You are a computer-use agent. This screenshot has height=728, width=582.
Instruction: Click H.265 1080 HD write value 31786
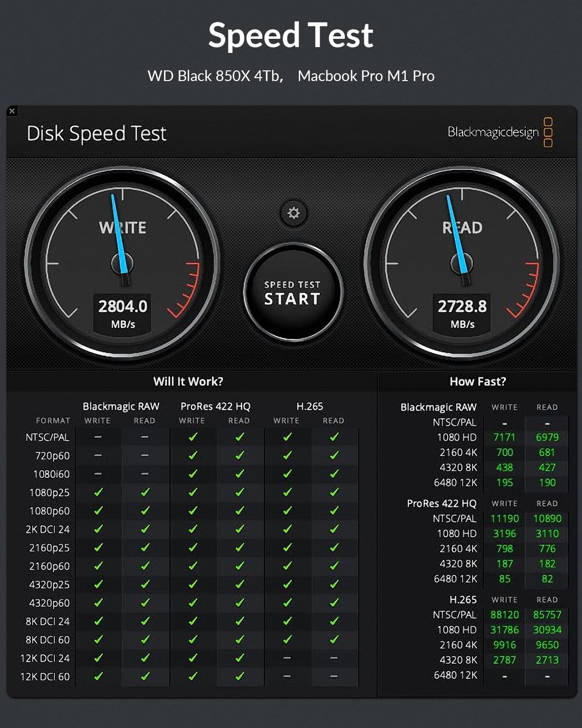[504, 629]
